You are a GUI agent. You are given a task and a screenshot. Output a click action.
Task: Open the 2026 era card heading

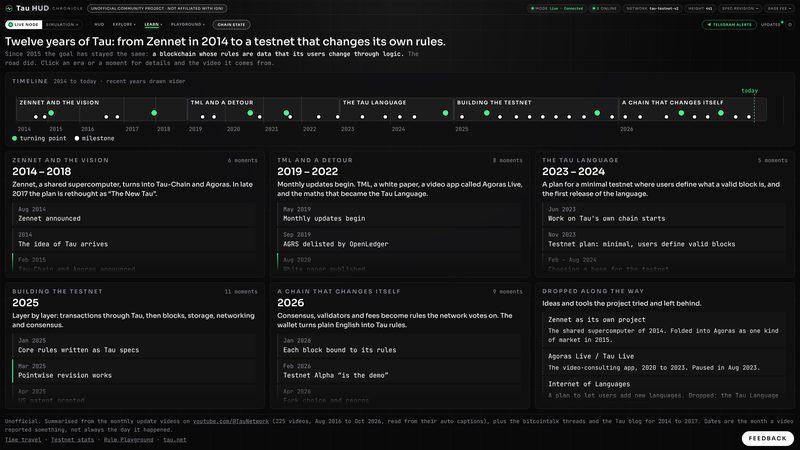coord(290,303)
